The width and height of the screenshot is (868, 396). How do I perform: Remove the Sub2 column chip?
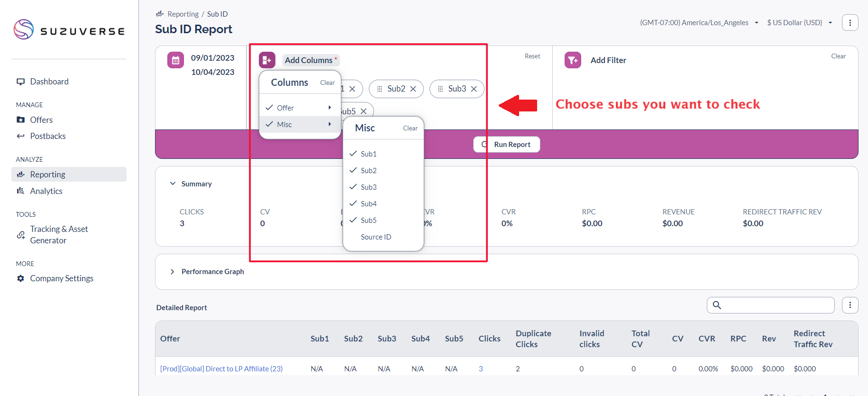point(413,89)
